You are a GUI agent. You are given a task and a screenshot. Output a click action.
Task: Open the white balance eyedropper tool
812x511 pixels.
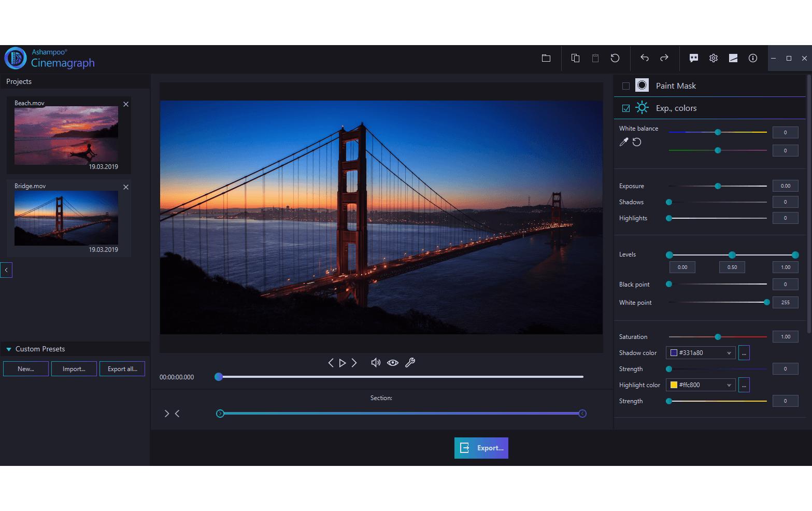coord(623,141)
